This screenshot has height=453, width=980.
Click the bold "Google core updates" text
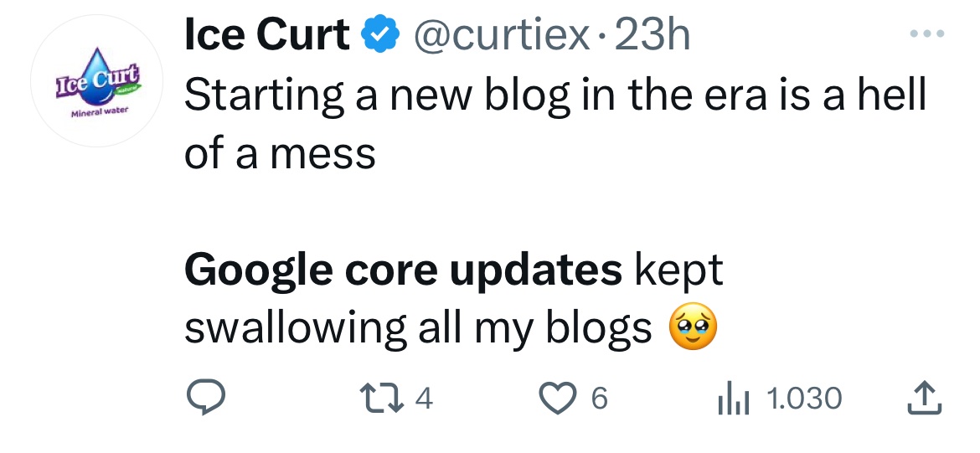point(403,270)
